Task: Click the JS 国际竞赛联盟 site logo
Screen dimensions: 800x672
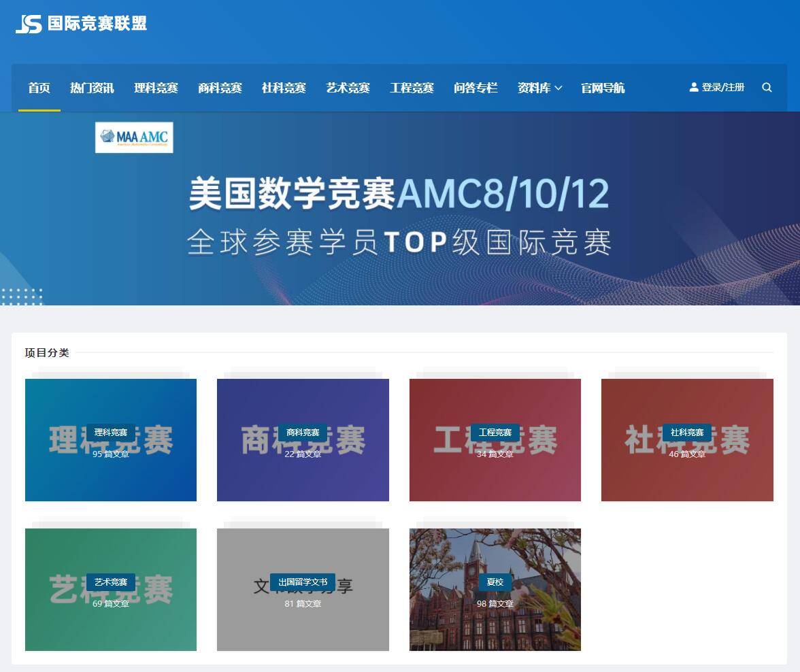Action: [81, 24]
